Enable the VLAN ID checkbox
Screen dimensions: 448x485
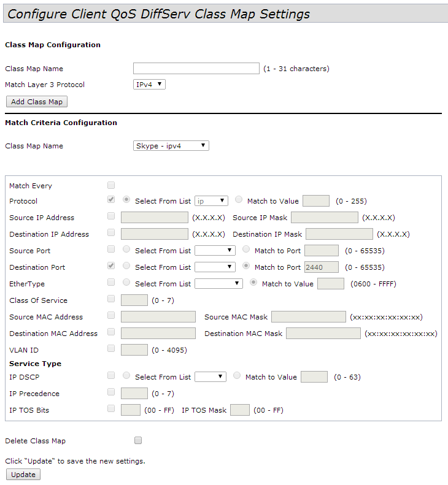[111, 349]
